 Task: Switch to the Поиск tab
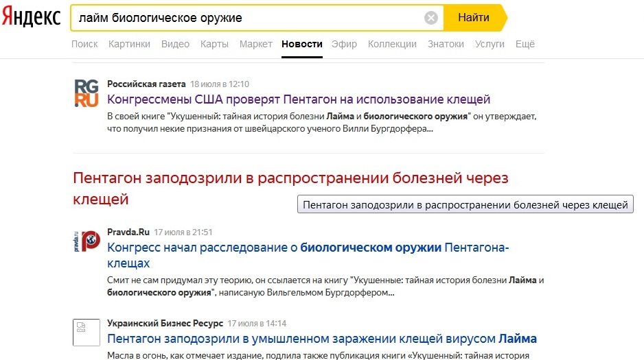click(84, 44)
